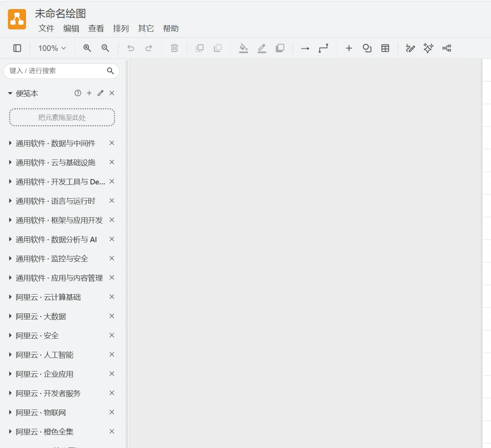491x448 pixels.
Task: Select the waypoint connector style icon
Action: point(323,48)
